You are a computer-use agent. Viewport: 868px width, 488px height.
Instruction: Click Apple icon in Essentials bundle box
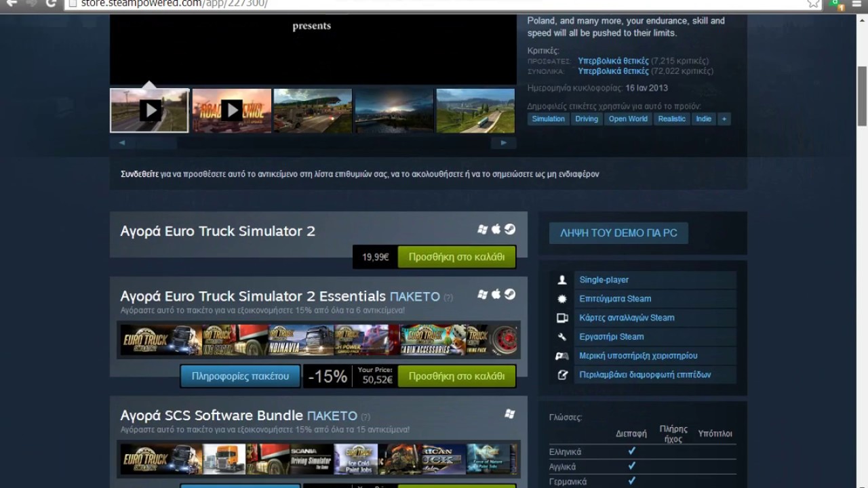point(496,294)
